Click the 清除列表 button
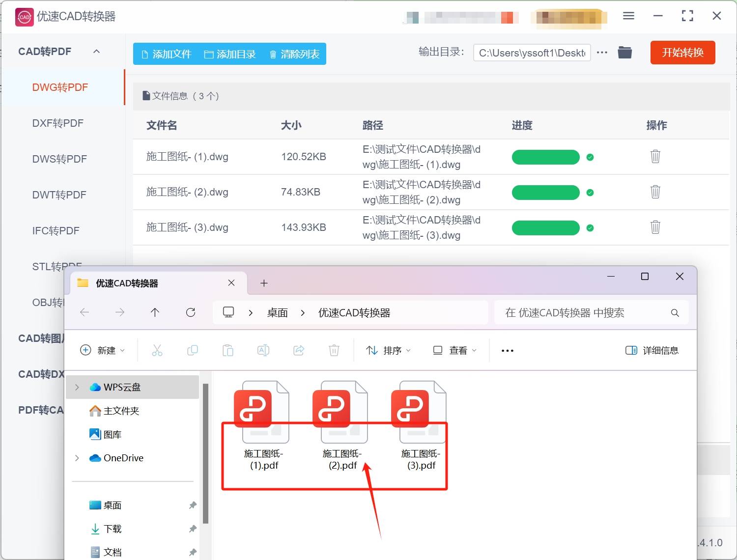The height and width of the screenshot is (560, 737). pos(294,54)
